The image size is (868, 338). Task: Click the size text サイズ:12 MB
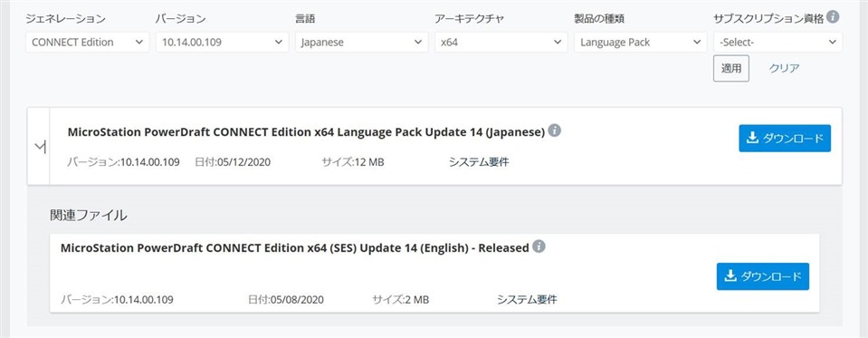(x=353, y=162)
